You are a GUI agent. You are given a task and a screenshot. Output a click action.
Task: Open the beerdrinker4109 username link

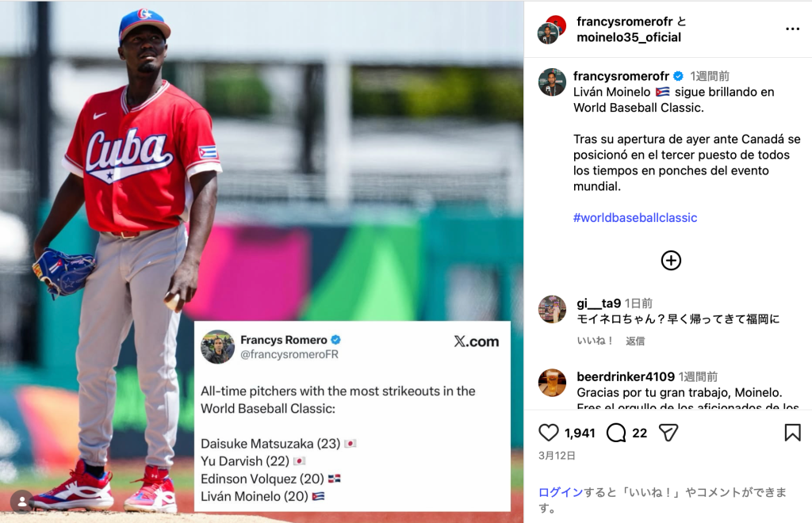pyautogui.click(x=626, y=376)
